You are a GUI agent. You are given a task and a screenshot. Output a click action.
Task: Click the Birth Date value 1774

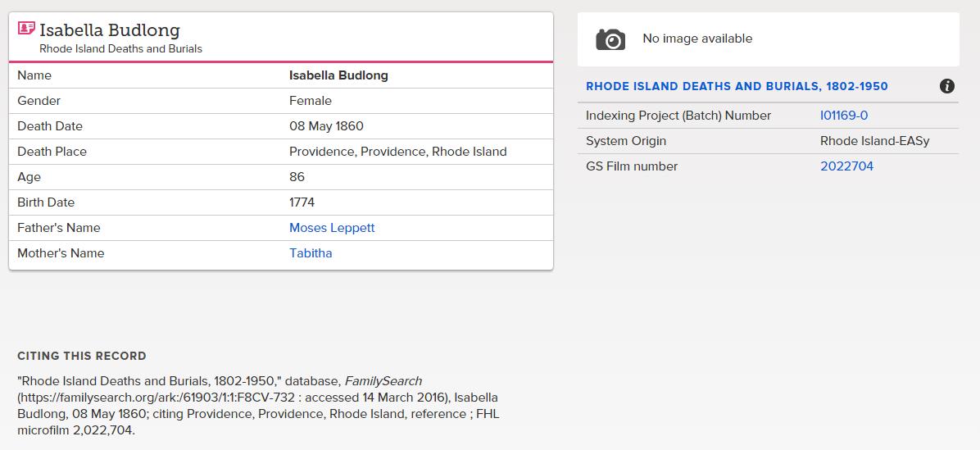pos(302,202)
